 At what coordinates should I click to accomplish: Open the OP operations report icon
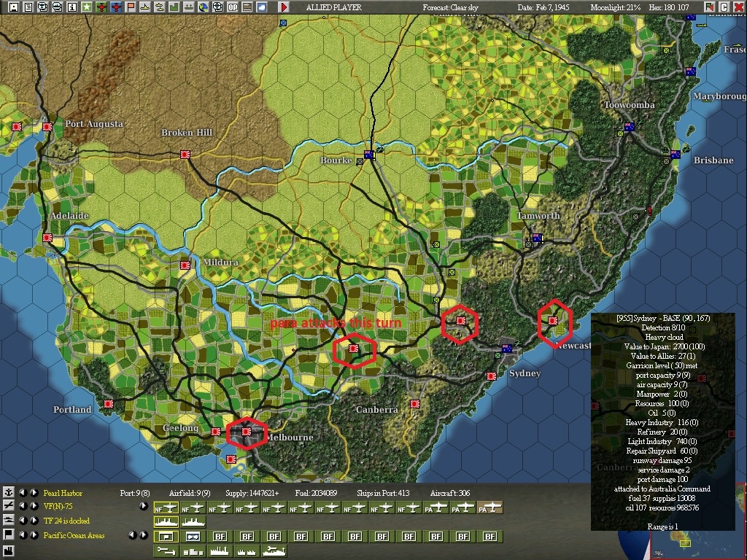coord(233,7)
